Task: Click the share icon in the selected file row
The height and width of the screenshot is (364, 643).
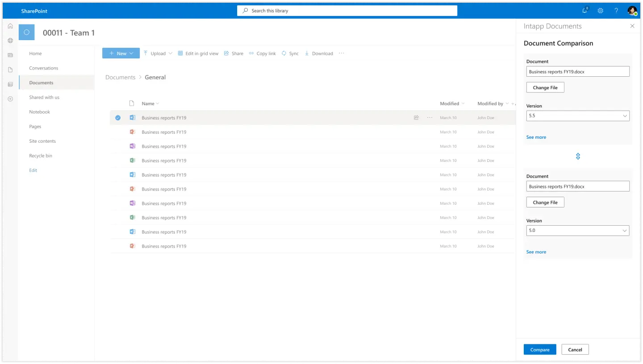Action: point(416,118)
